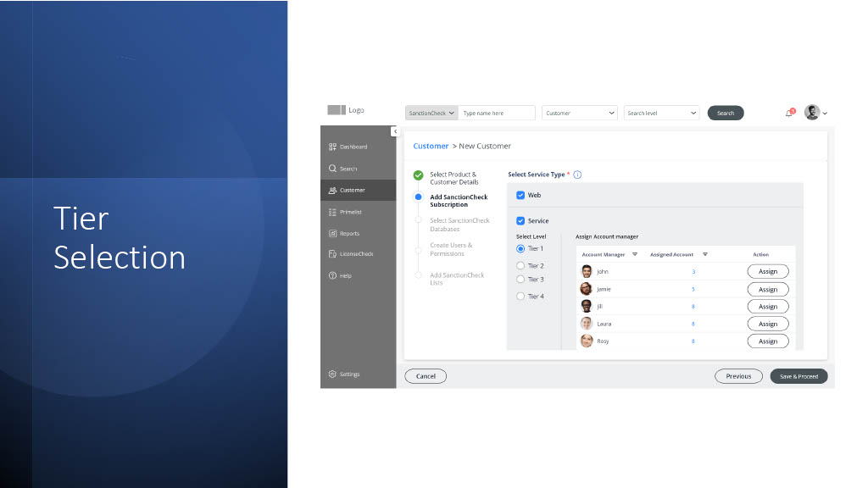The image size is (868, 488).
Task: Select the Tier 2 radio button
Action: coord(520,266)
